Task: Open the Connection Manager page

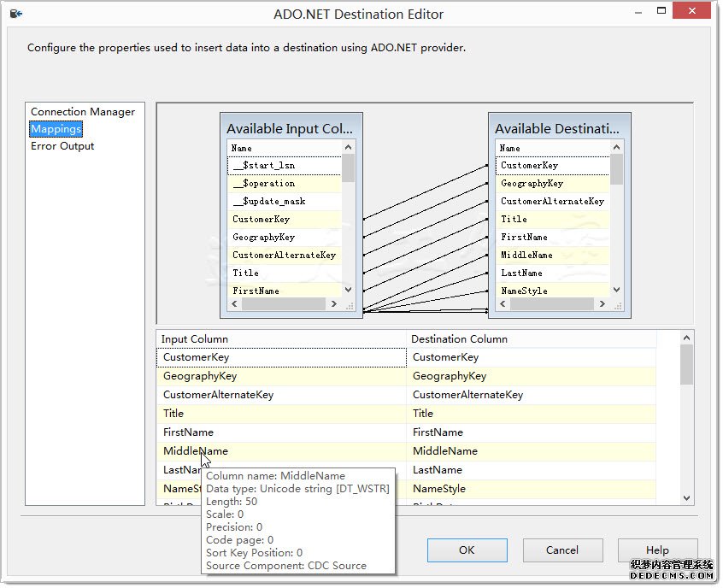Action: click(83, 112)
